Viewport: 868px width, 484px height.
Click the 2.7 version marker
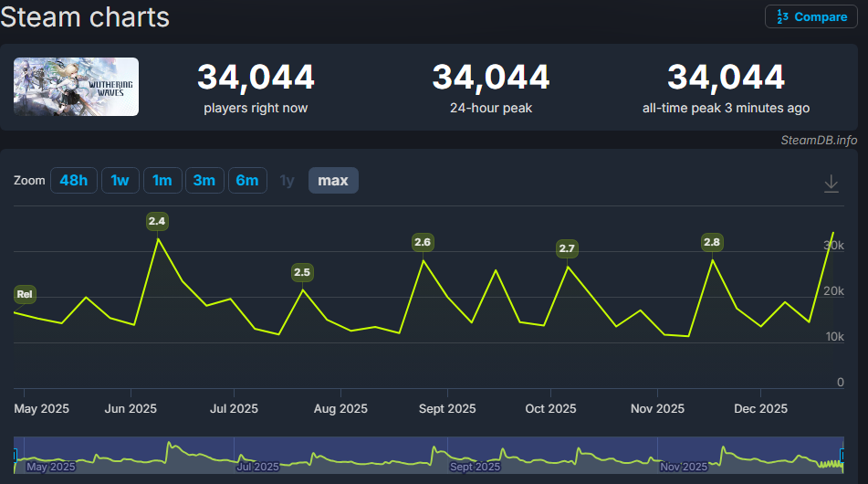point(567,248)
